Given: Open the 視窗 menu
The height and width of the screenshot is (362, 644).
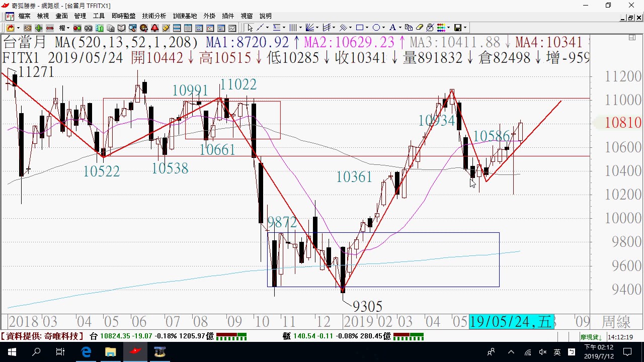Looking at the screenshot, I should click(247, 16).
